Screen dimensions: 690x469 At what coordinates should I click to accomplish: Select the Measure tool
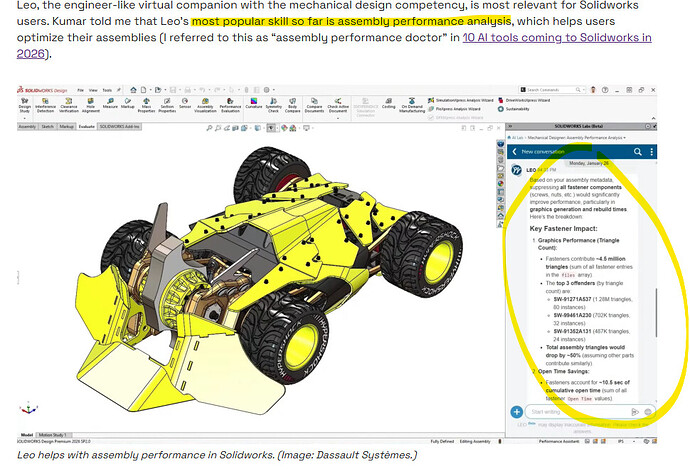click(x=110, y=103)
